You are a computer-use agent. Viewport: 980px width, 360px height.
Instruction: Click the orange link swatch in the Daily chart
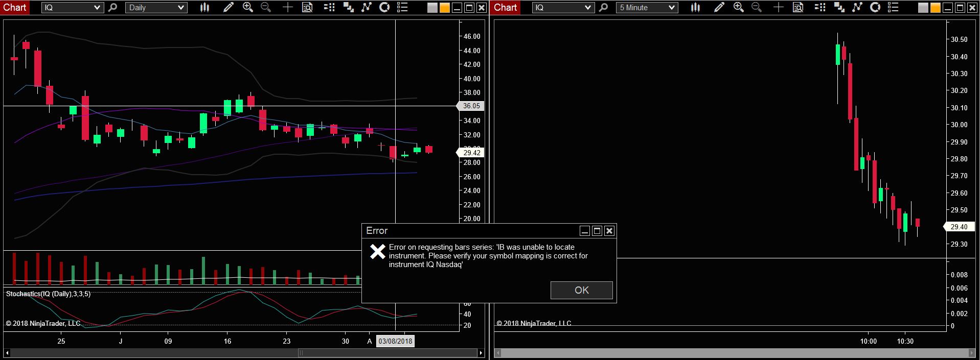[x=444, y=8]
